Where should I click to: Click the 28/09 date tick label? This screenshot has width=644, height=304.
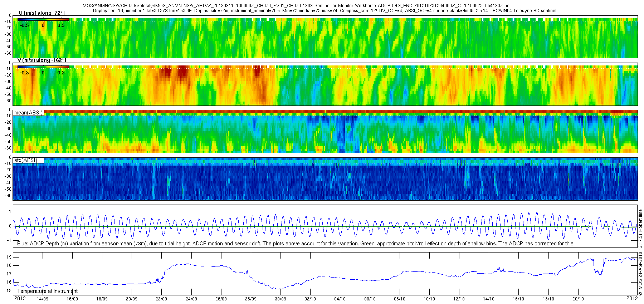[x=251, y=299]
